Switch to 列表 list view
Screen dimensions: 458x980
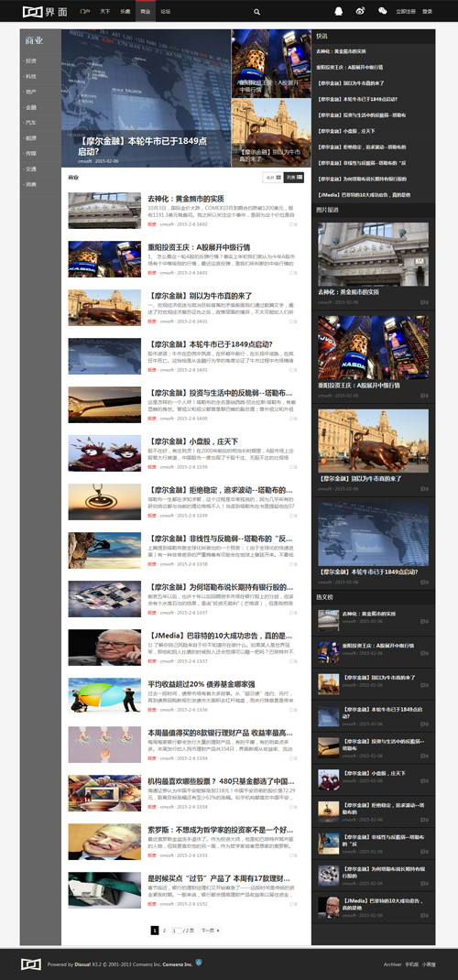coord(294,178)
